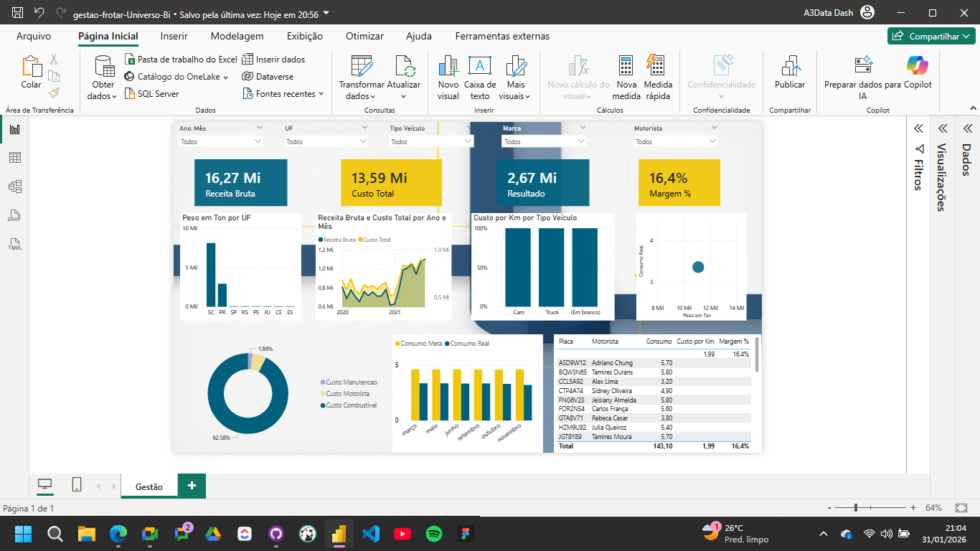Click the Publicar icon

[790, 67]
